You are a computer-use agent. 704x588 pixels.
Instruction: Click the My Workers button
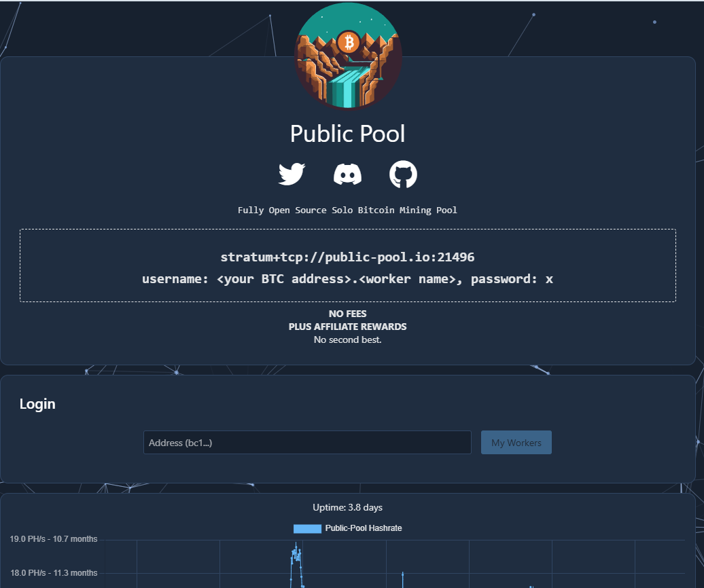516,442
